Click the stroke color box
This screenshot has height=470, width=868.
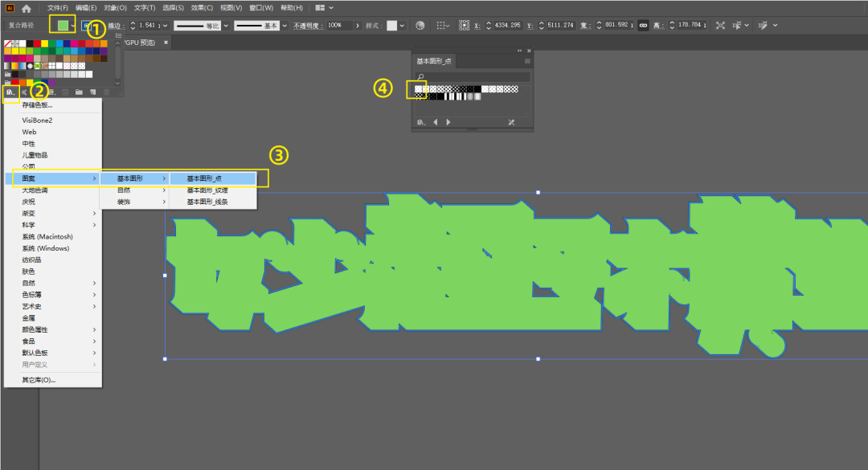[x=86, y=26]
